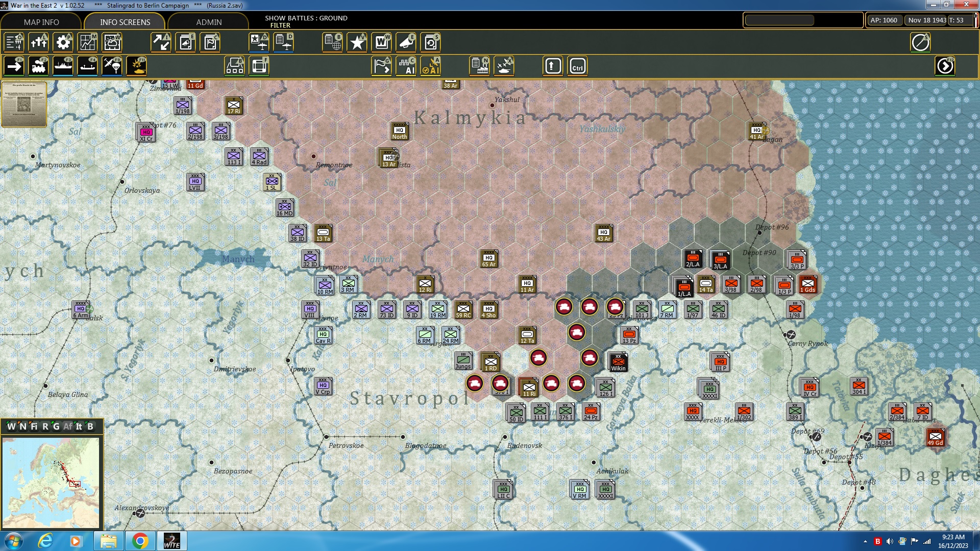980x551 pixels.
Task: Switch to the MAP INFO tab
Action: (x=41, y=22)
